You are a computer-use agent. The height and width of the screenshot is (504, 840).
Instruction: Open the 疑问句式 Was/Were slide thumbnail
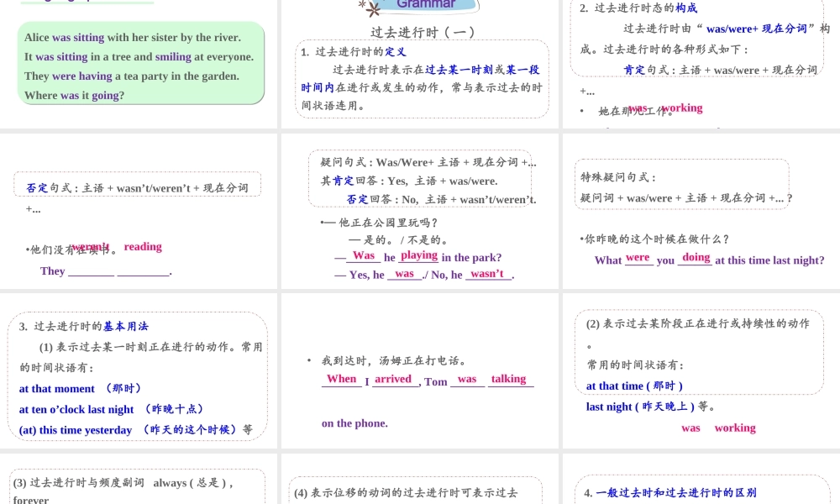[420, 211]
